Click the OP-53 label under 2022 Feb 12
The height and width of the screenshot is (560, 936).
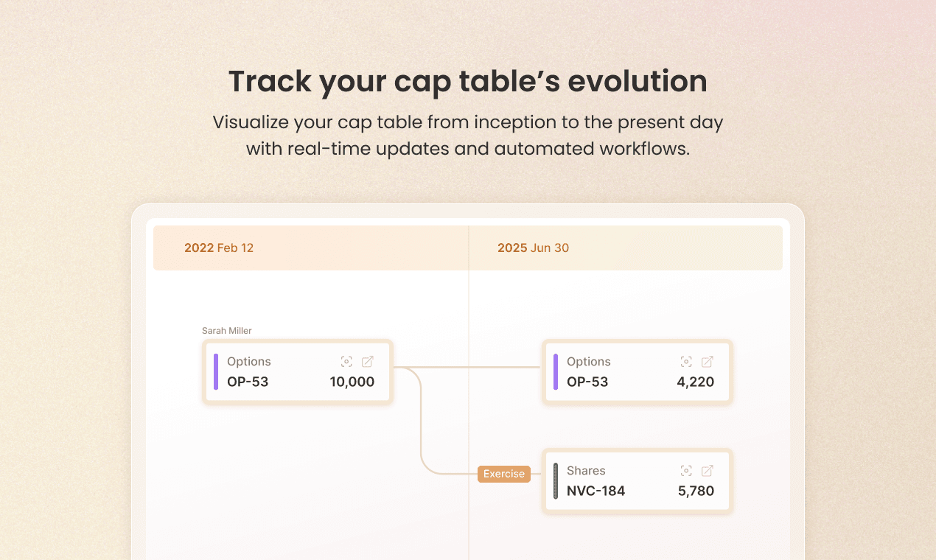pos(248,382)
